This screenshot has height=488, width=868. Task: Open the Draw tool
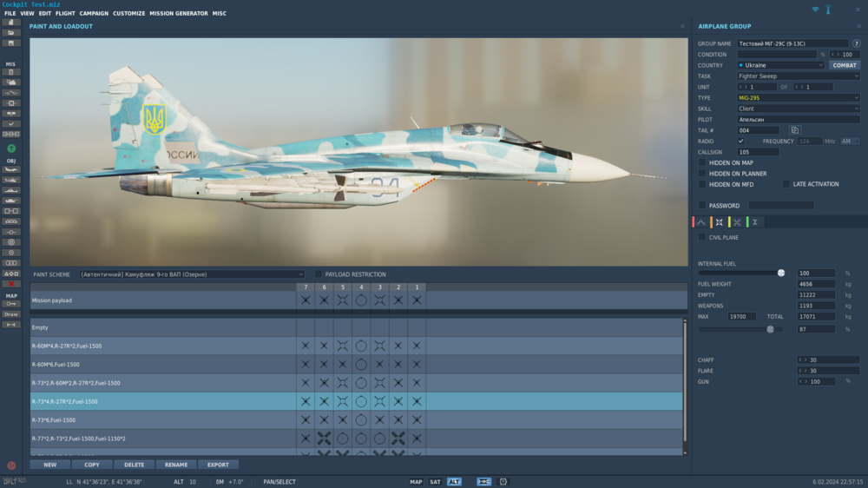11,314
